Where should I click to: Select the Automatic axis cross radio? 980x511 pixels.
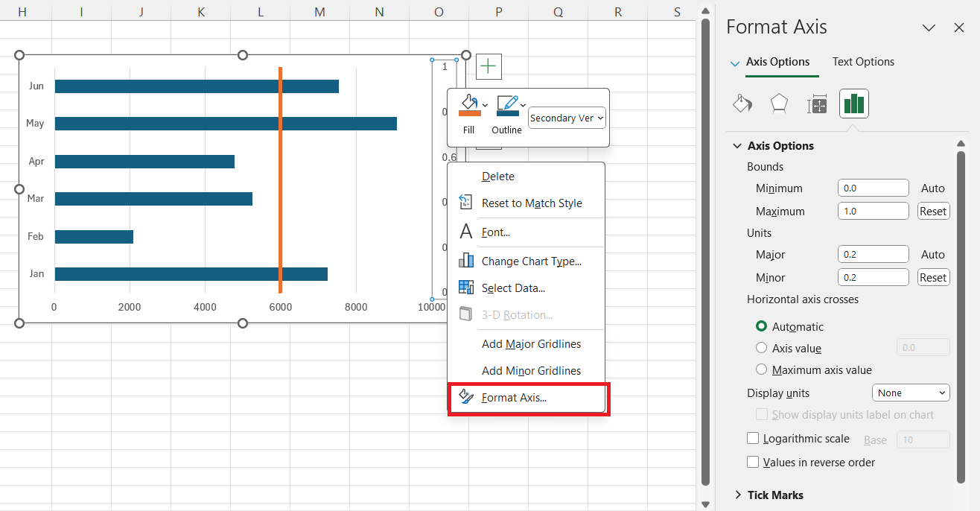coord(761,326)
